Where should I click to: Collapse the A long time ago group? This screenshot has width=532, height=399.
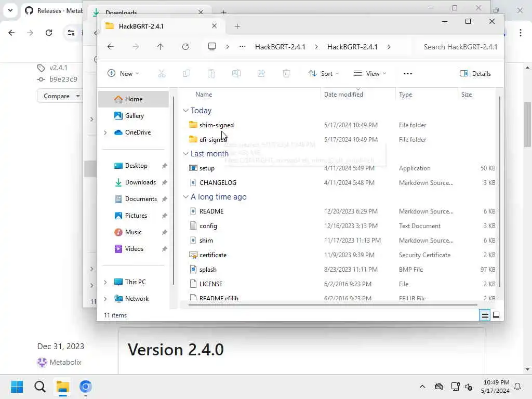[185, 197]
